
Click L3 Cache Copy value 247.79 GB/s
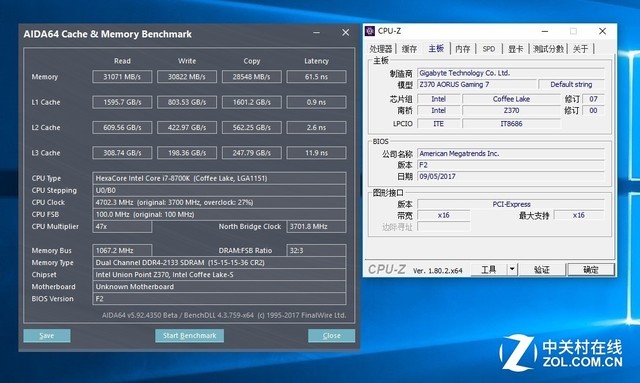(251, 153)
